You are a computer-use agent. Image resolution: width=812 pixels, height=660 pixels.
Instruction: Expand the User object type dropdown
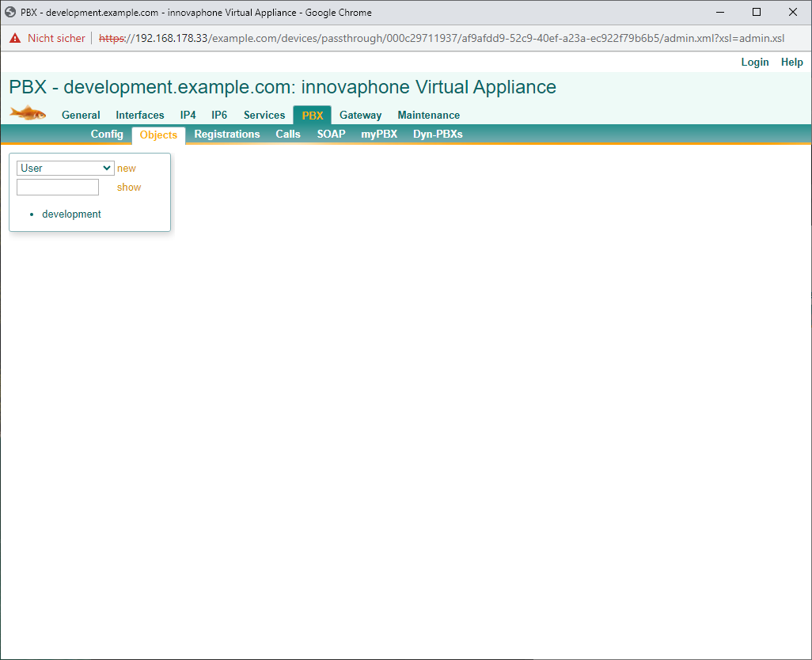[65, 169]
